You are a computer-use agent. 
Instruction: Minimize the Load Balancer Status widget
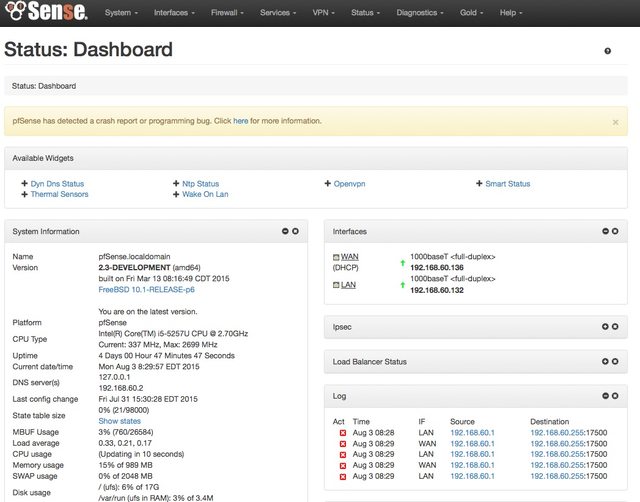(x=604, y=361)
